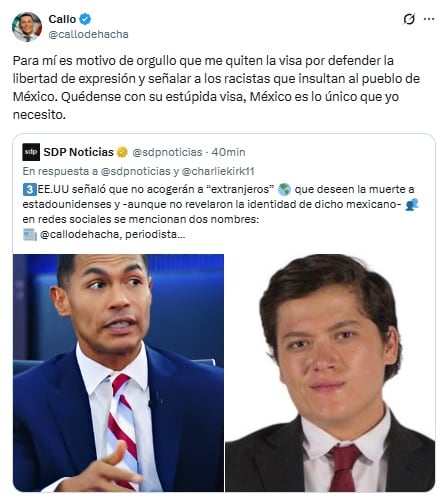Click the 40min timestamp
The height and width of the screenshot is (498, 445).
[228, 152]
